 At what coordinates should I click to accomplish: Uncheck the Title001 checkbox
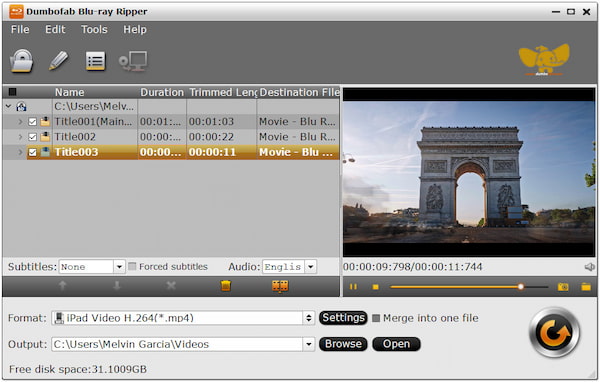point(33,122)
